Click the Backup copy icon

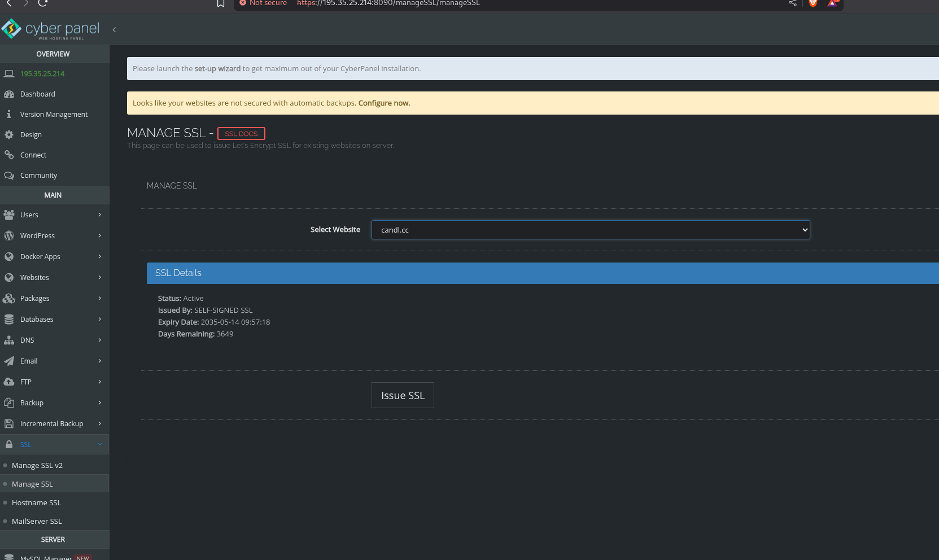point(9,403)
